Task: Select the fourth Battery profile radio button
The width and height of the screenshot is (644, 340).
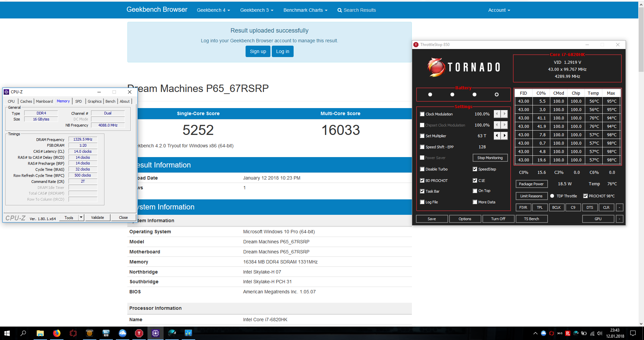Action: coord(497,95)
